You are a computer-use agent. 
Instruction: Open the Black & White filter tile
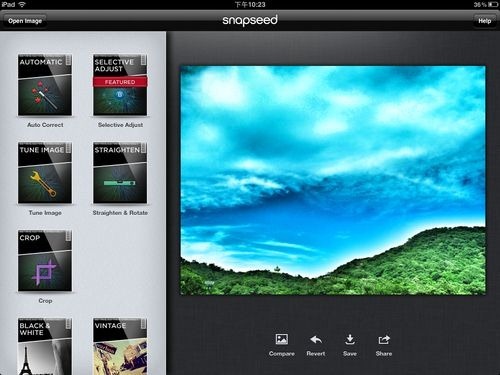[45, 347]
